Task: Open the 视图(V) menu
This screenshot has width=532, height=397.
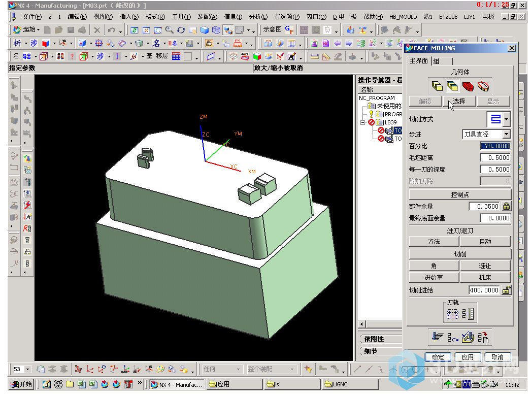Action: (103, 17)
